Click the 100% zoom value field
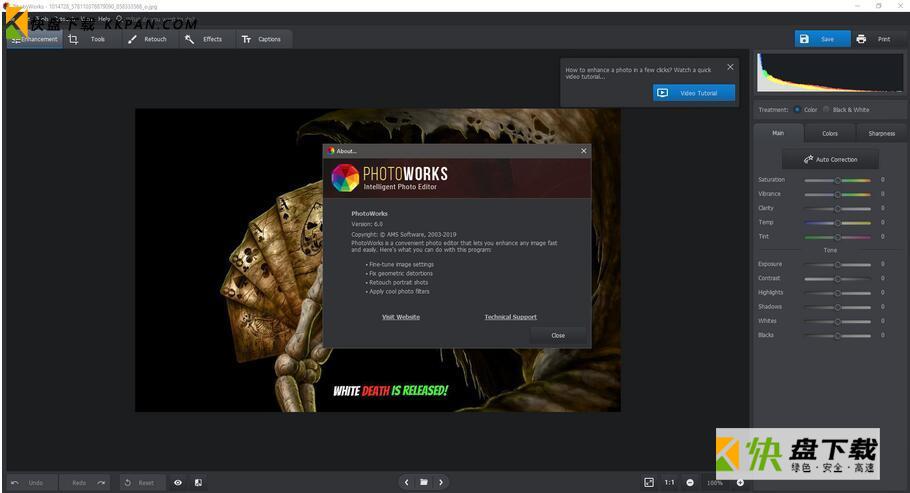 pyautogui.click(x=714, y=483)
